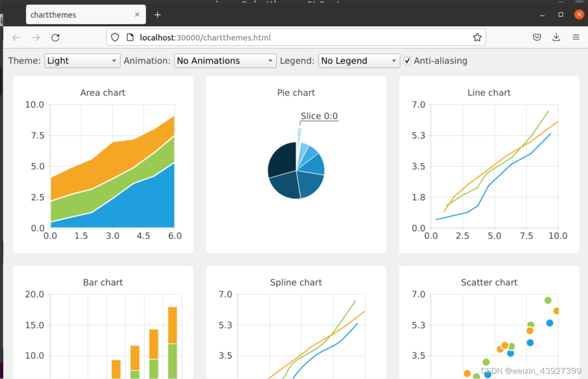This screenshot has height=379, width=588.
Task: Open a new tab with plus button
Action: (x=158, y=15)
